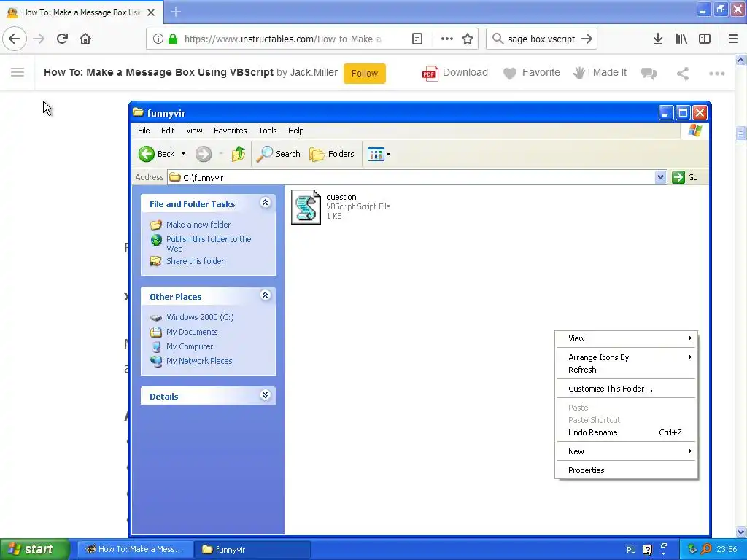Toggle Folders pane in Explorer
This screenshot has height=560, width=747.
332,154
